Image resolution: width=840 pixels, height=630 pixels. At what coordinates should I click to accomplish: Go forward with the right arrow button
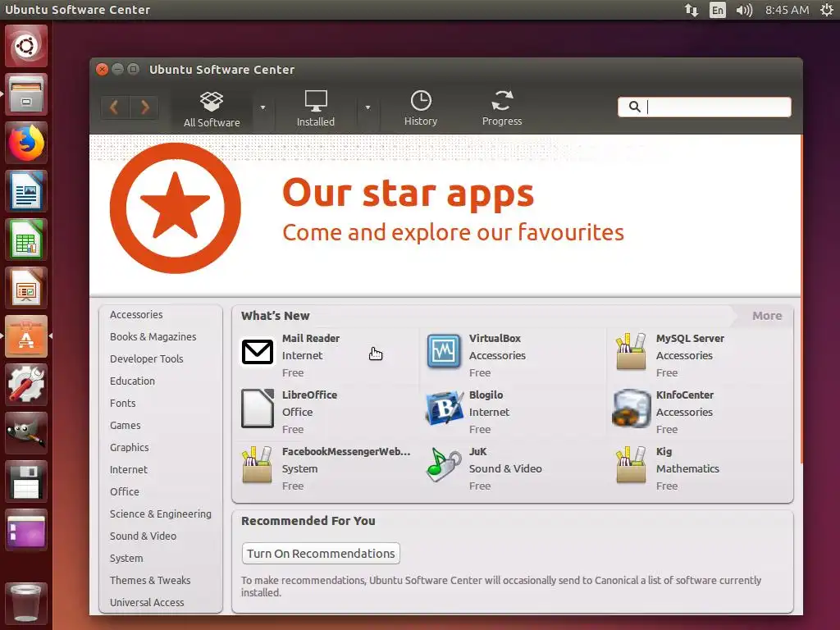coord(144,107)
